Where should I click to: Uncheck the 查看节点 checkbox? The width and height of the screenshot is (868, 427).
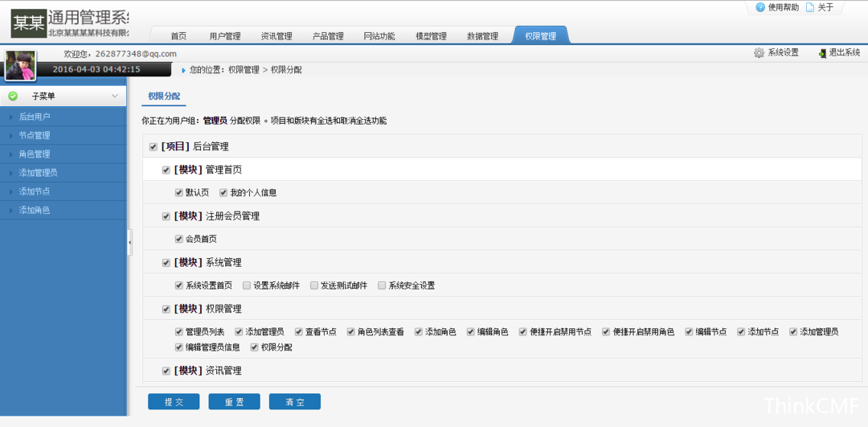(x=299, y=332)
